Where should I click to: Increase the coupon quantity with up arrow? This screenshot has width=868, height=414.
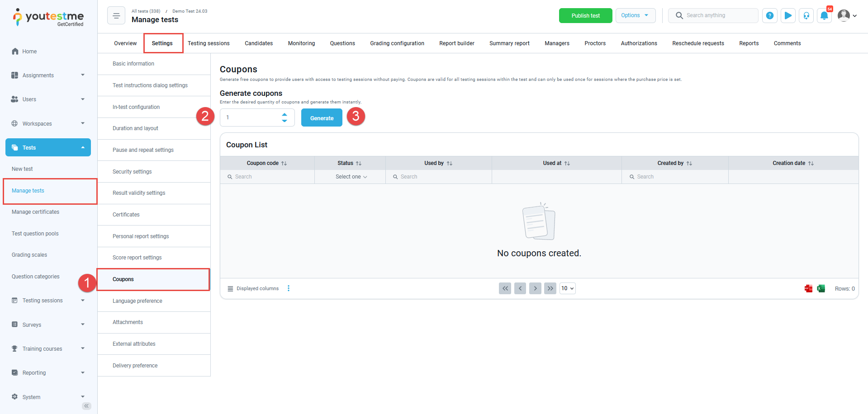click(x=285, y=114)
